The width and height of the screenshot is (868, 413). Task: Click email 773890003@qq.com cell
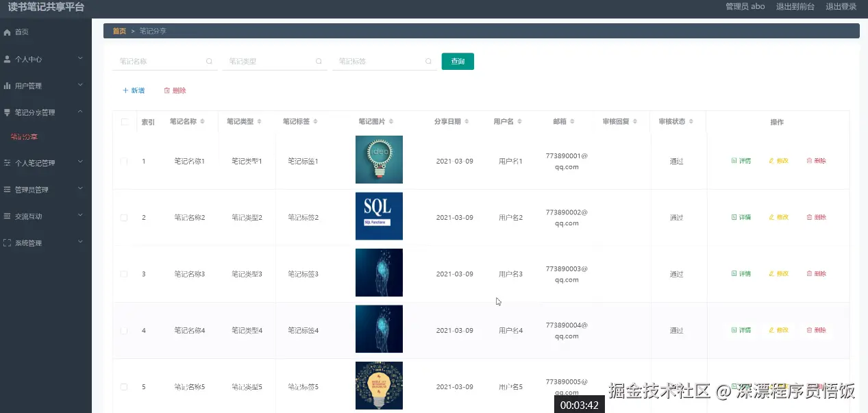point(567,274)
